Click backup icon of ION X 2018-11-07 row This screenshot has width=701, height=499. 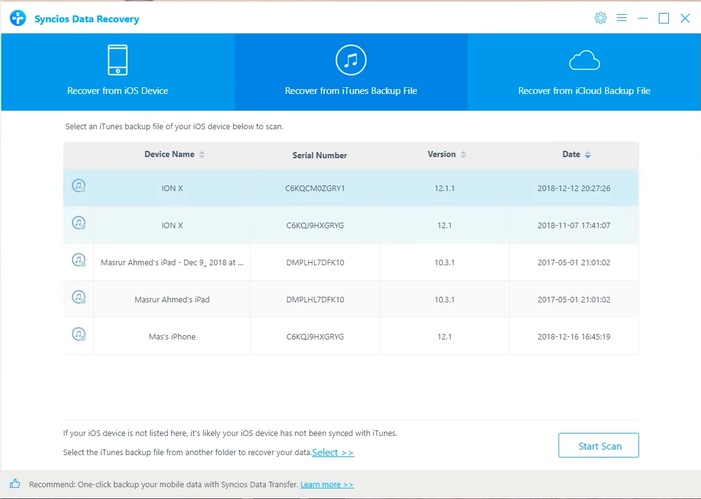coord(79,223)
